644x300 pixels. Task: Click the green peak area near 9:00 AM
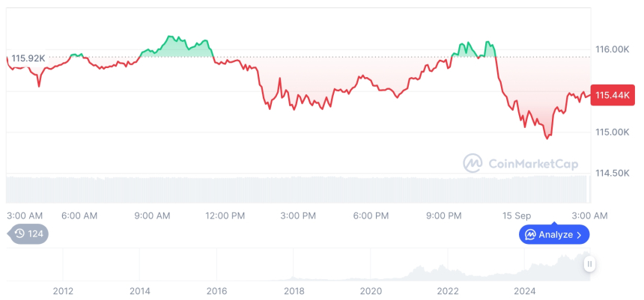coord(176,46)
